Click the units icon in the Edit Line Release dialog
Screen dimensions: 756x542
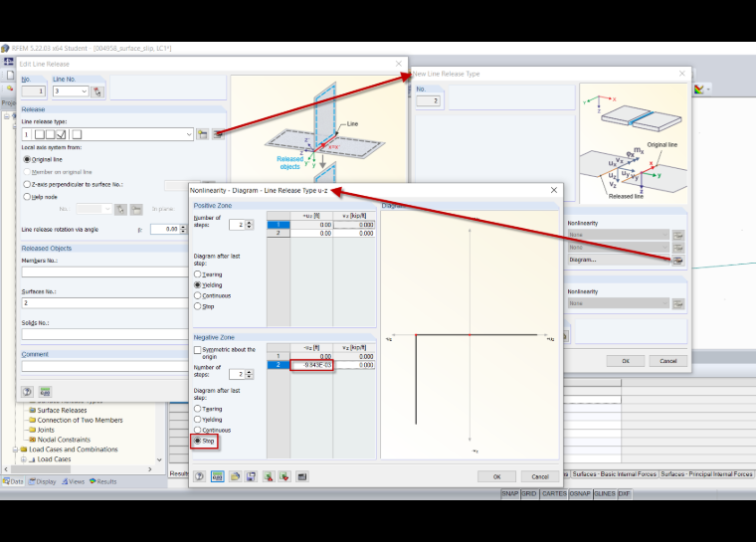[x=45, y=392]
